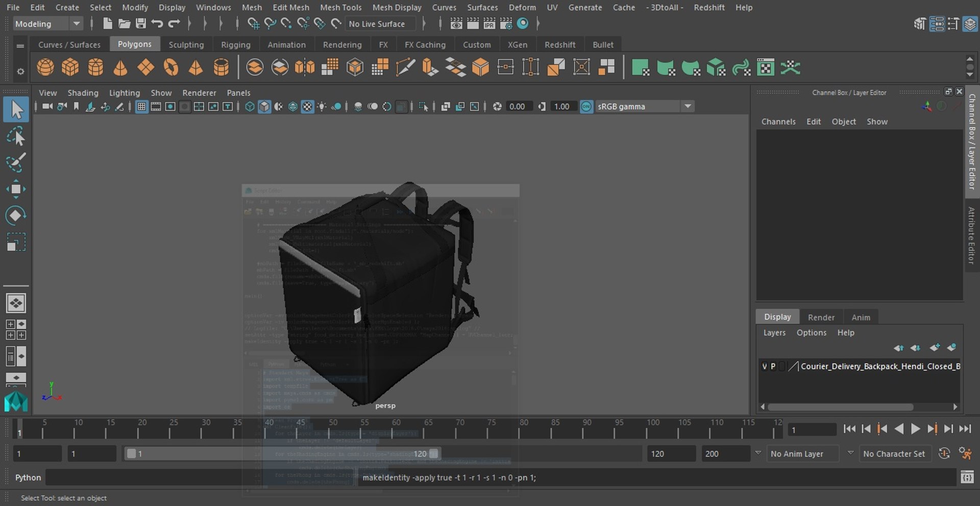Toggle smooth shade all in the viewport
The width and height of the screenshot is (980, 506).
click(x=264, y=106)
